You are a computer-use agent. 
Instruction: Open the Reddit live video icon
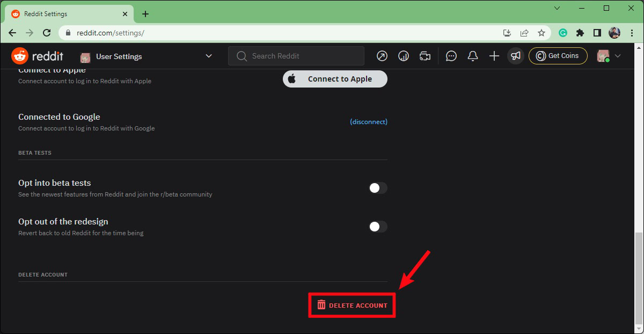coord(425,56)
